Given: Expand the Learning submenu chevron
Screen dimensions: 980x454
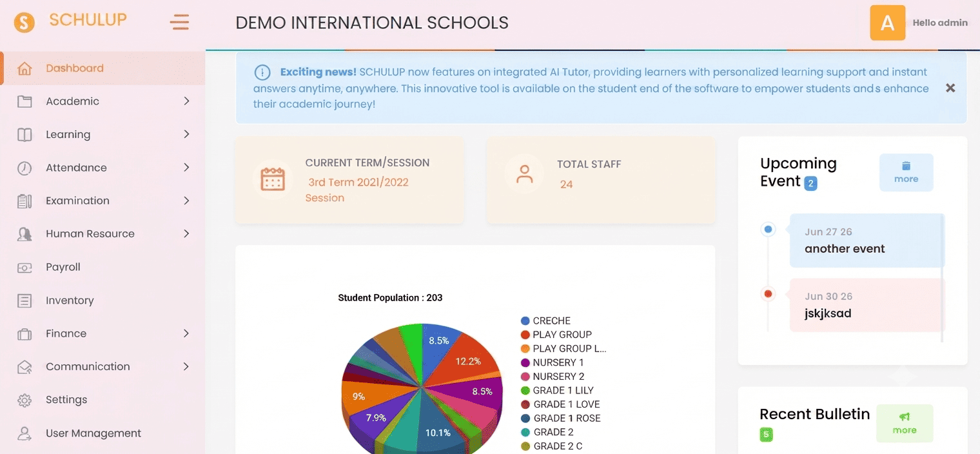Looking at the screenshot, I should (x=186, y=134).
